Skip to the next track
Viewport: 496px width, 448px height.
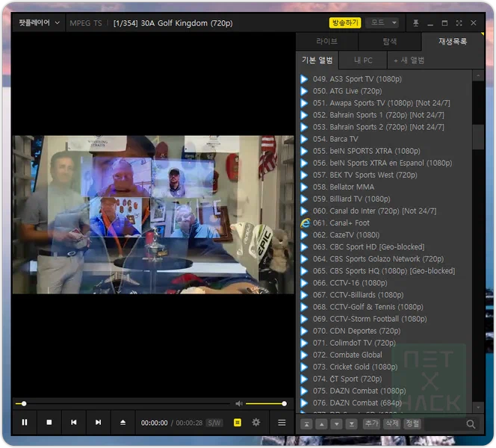(x=99, y=423)
